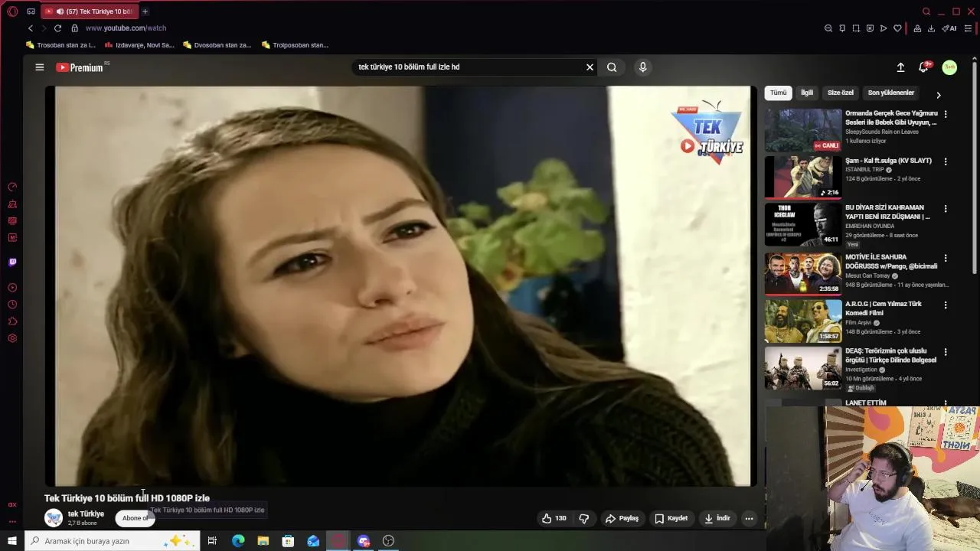Open the tek Türkiye channel name link
Viewport: 980px width, 551px height.
coord(86,514)
